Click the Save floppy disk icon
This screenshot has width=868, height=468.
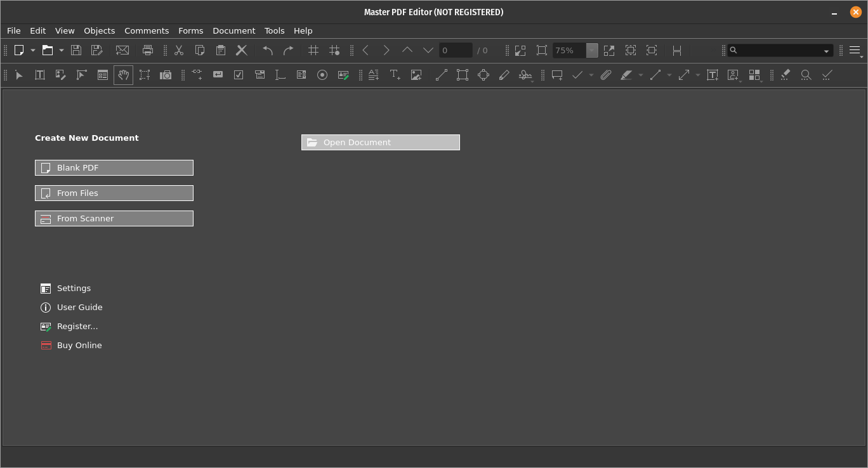click(x=76, y=50)
